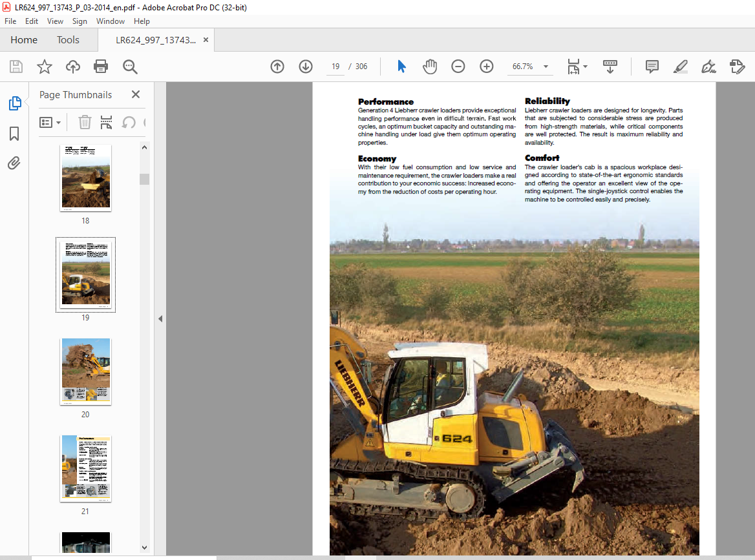Image resolution: width=755 pixels, height=560 pixels.
Task: Click the Save file icon
Action: coord(16,67)
